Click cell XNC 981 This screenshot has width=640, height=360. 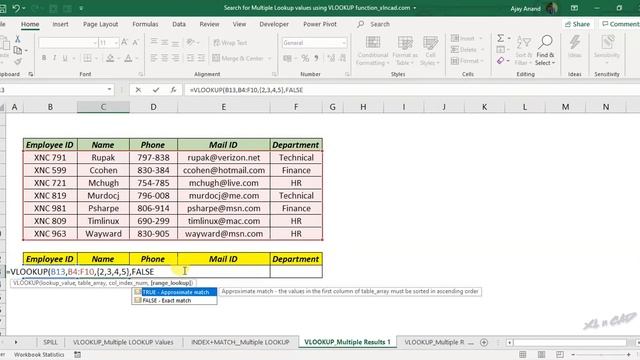pyautogui.click(x=50, y=208)
